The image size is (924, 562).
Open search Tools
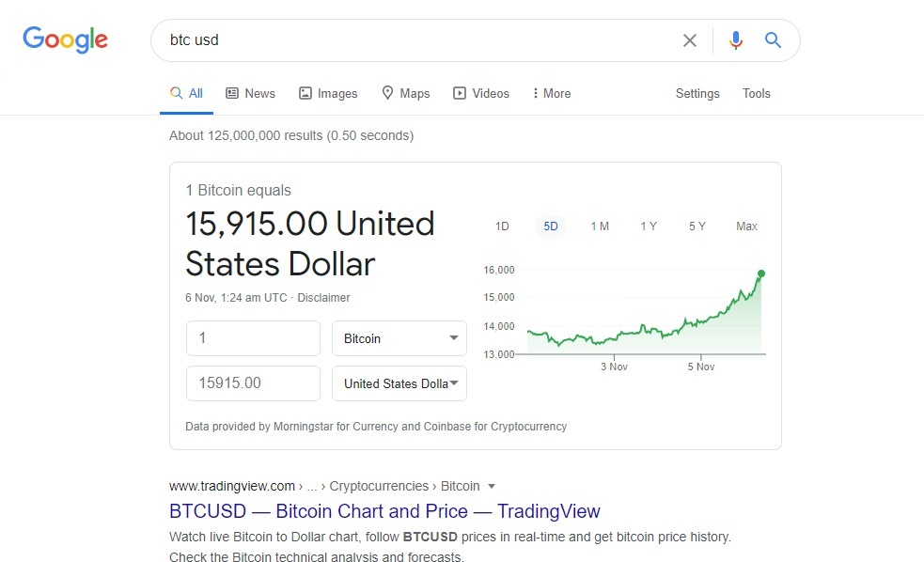click(756, 93)
